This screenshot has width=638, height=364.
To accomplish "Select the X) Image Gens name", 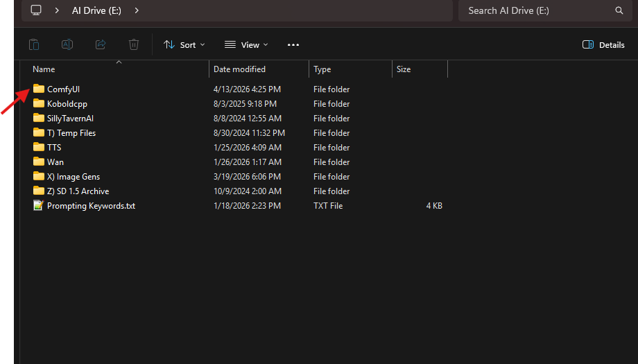I will pyautogui.click(x=74, y=177).
